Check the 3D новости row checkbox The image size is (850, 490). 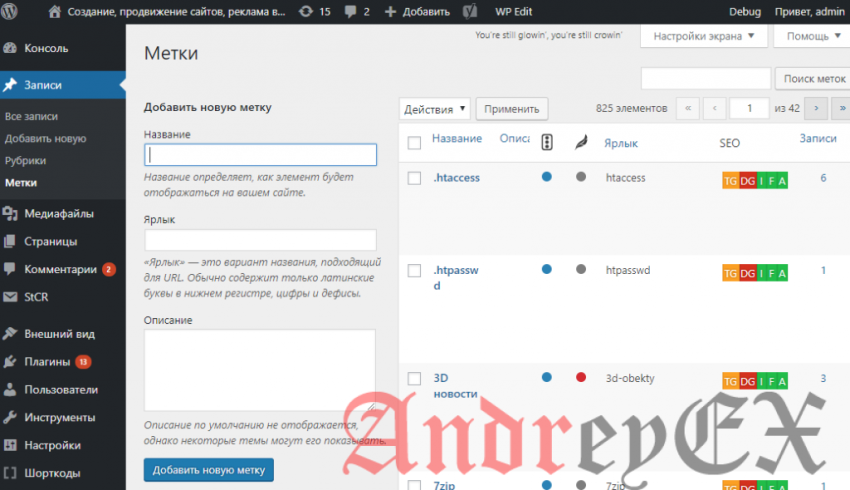tap(414, 378)
